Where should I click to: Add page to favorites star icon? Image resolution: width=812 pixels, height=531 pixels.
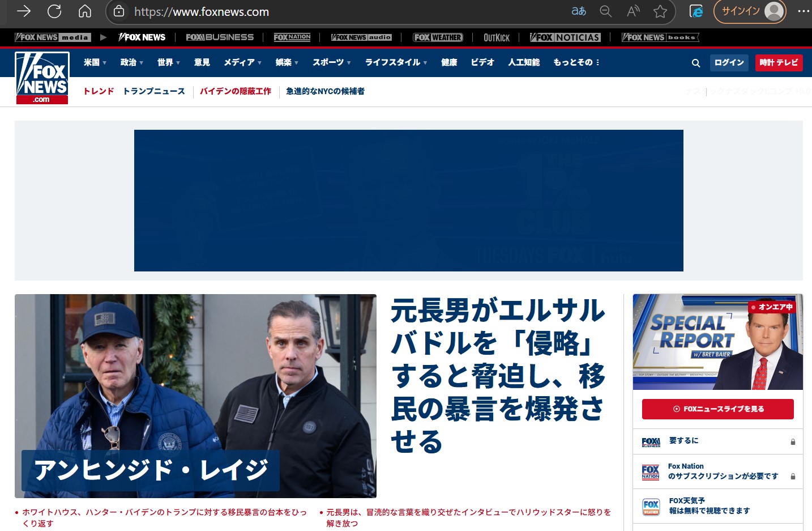pyautogui.click(x=660, y=11)
